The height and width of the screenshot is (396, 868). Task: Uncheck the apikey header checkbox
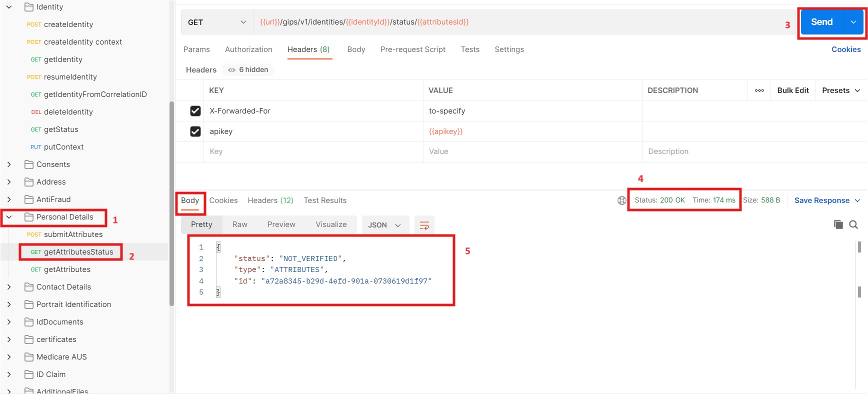[195, 131]
